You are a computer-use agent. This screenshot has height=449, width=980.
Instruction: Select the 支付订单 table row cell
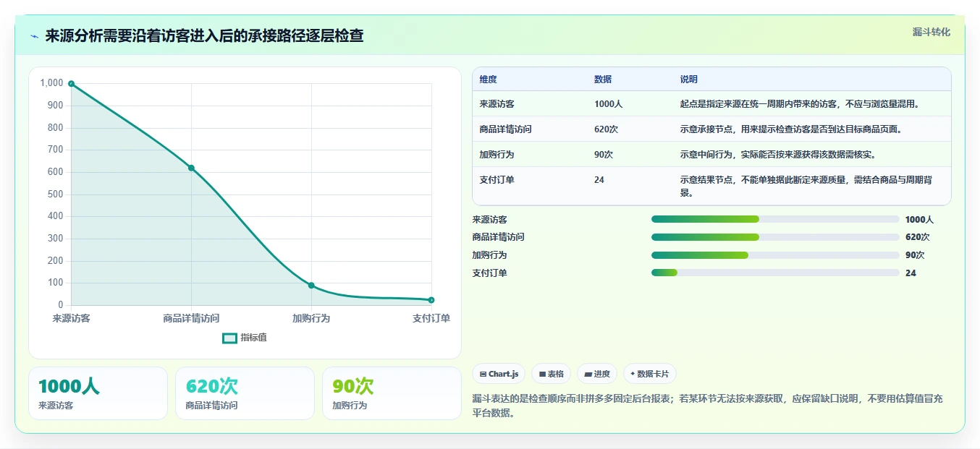pos(497,180)
